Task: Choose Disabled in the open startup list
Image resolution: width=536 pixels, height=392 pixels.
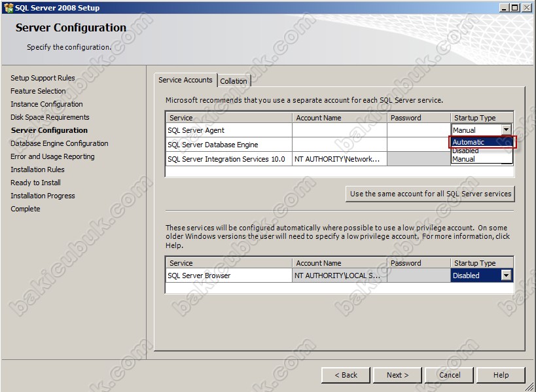Action: coord(482,151)
